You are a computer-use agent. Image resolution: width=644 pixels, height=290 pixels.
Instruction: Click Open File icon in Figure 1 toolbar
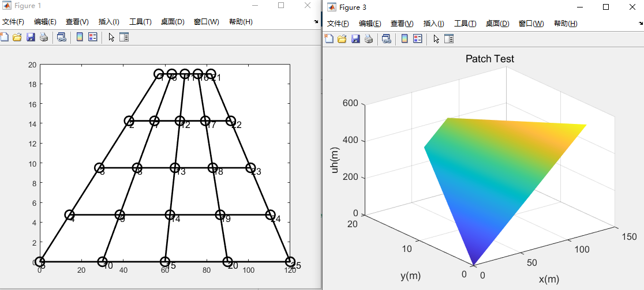click(17, 37)
